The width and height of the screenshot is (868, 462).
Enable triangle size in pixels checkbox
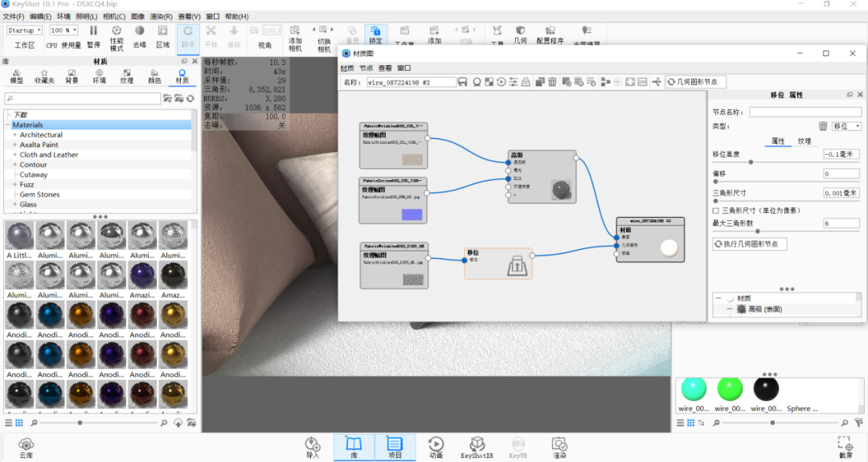(716, 211)
